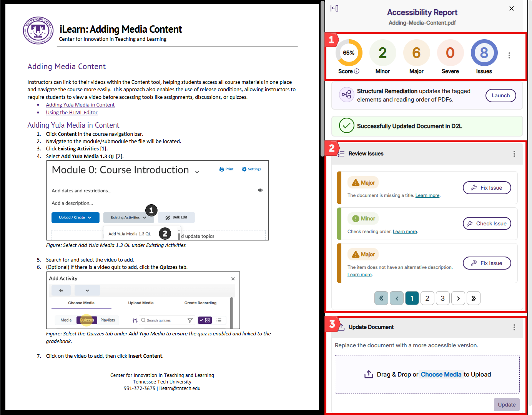Click the Structural Remediation tree icon
Viewport: 532px width, 415px height.
(346, 95)
